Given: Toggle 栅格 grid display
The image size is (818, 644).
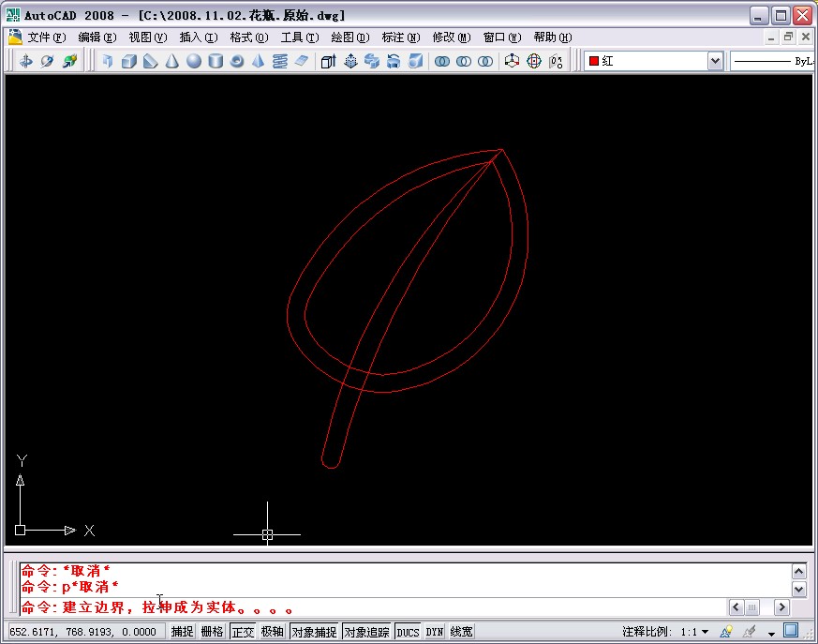Looking at the screenshot, I should point(213,632).
